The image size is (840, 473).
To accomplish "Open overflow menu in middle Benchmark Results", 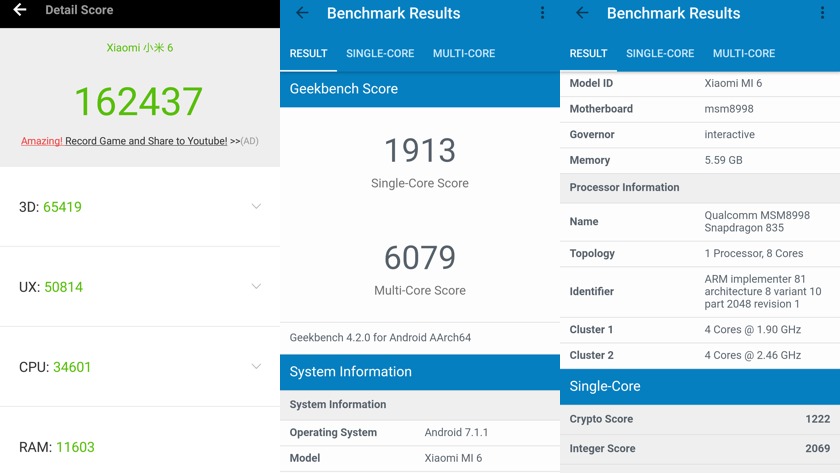I will (542, 13).
